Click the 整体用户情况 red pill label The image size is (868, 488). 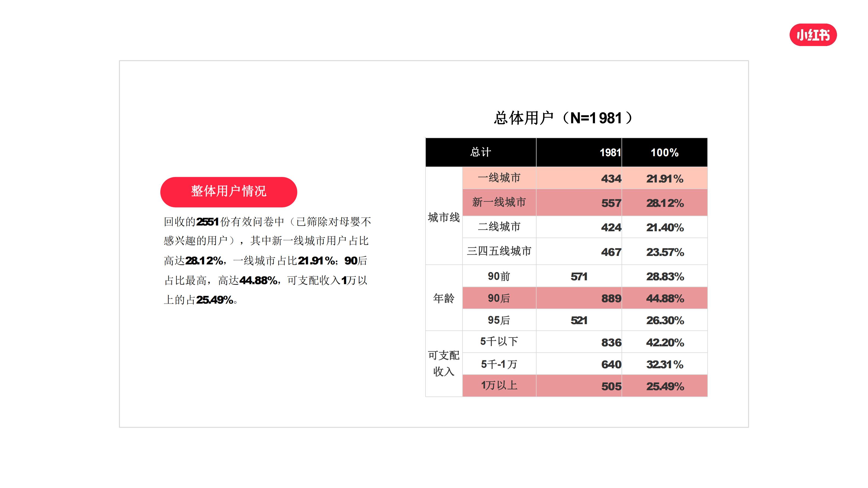coord(228,192)
